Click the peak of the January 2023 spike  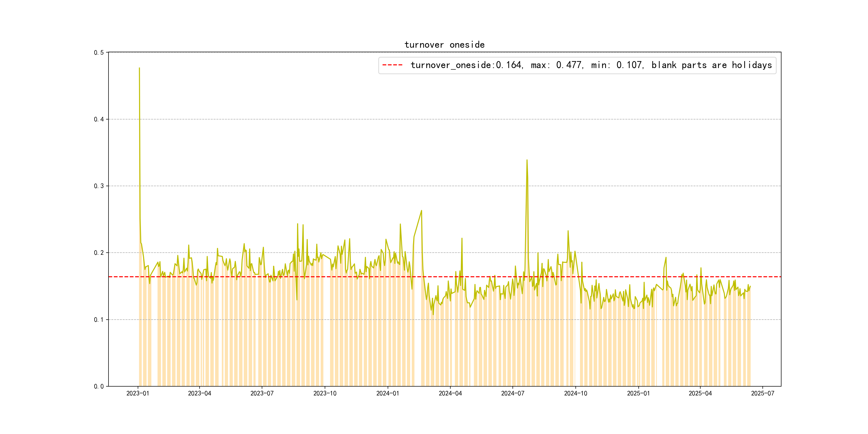[139, 68]
